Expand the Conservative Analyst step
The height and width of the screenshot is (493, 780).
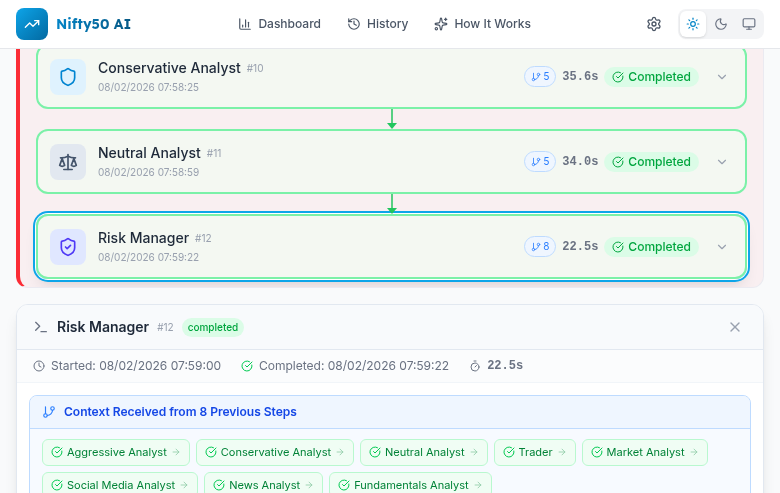722,77
